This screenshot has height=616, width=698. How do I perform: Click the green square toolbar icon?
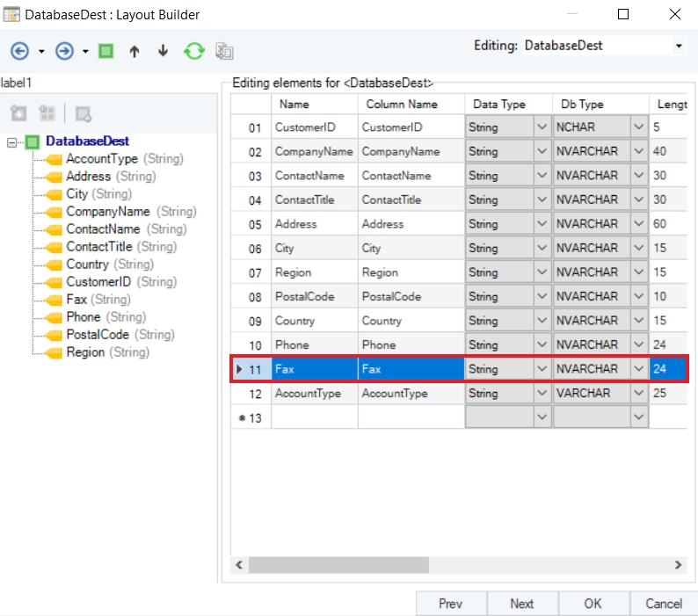coord(105,51)
